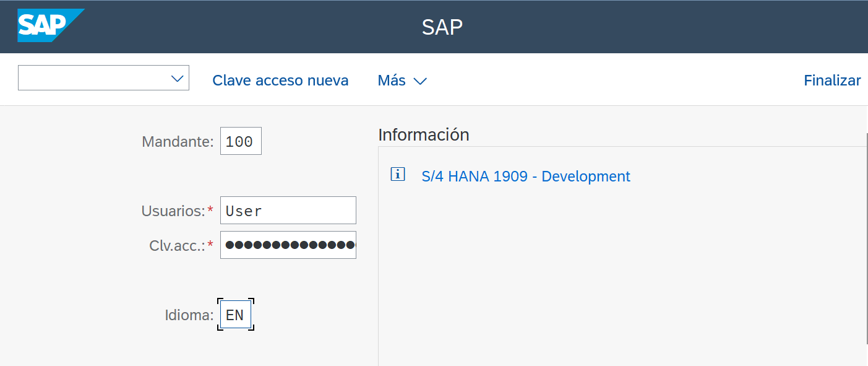The height and width of the screenshot is (366, 868).
Task: Select the Idioma field containing EN
Action: pos(235,315)
